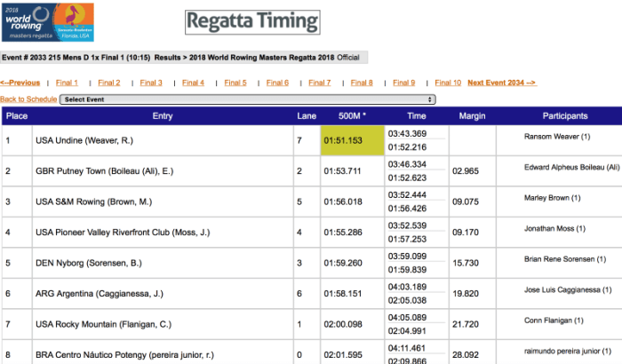The width and height of the screenshot is (622, 364).
Task: Click participant Conn Flanigan (1)
Action: (x=554, y=320)
